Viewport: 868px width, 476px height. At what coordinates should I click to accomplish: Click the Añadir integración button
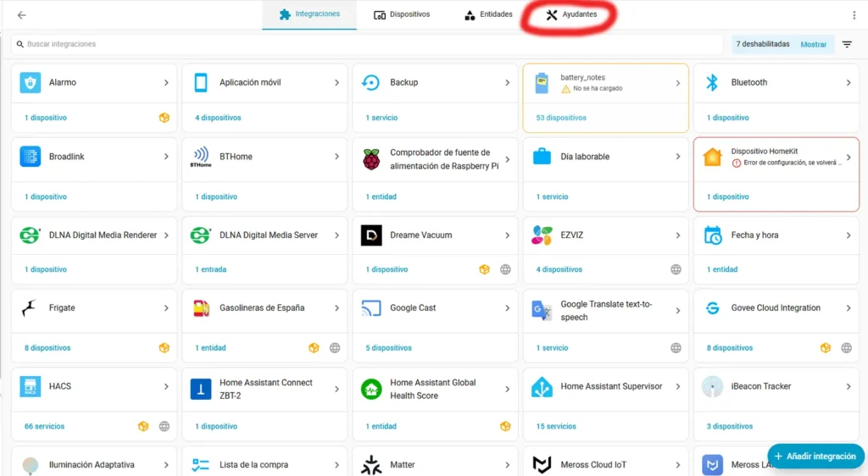tap(816, 457)
